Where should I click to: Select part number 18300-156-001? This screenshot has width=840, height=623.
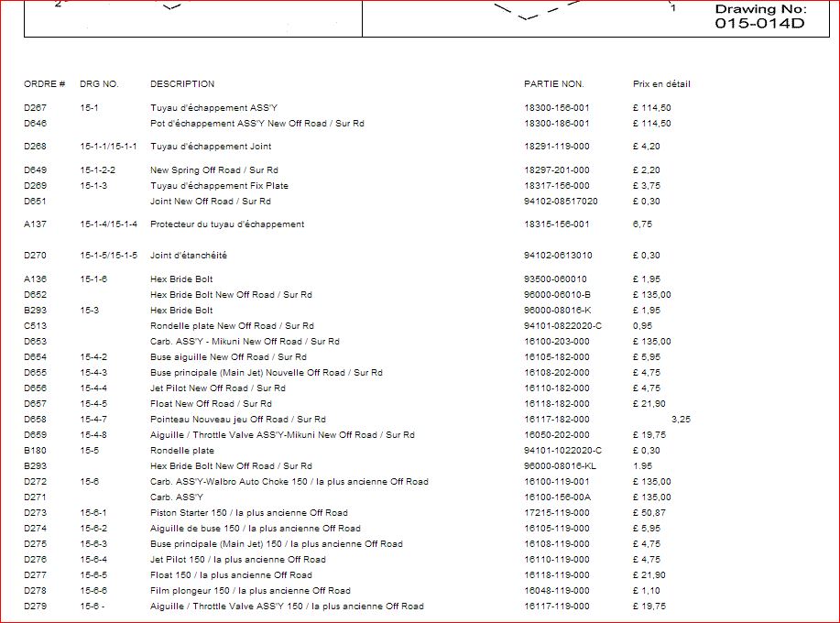tap(556, 108)
